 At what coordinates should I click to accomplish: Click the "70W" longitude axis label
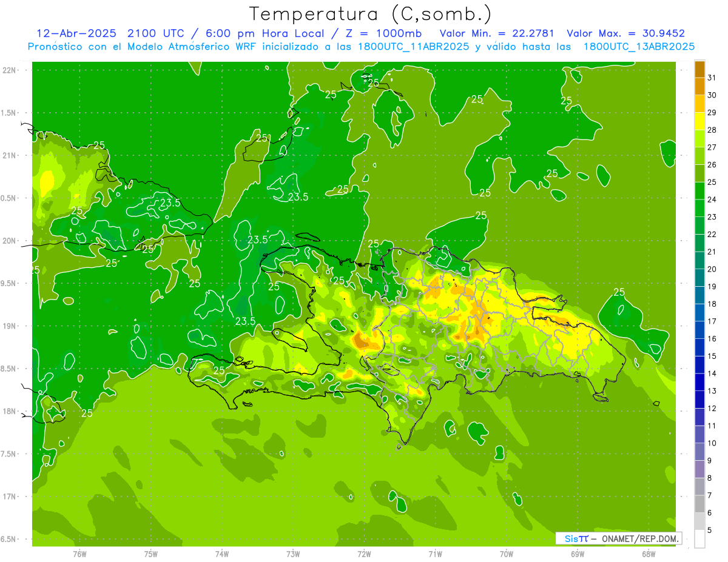(x=507, y=554)
